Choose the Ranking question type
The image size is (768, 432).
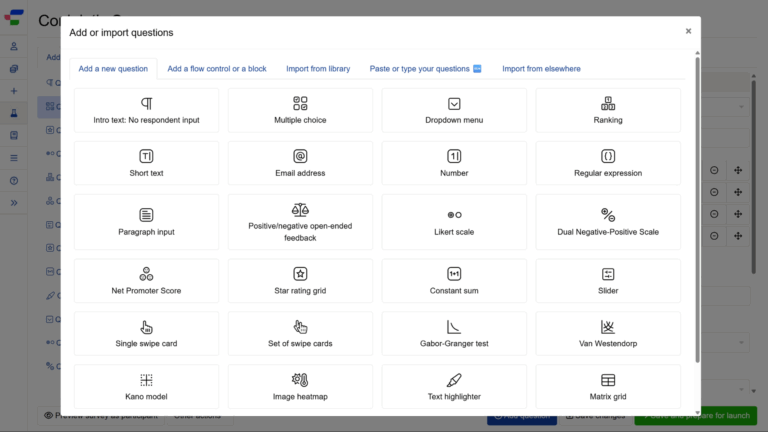coord(608,110)
